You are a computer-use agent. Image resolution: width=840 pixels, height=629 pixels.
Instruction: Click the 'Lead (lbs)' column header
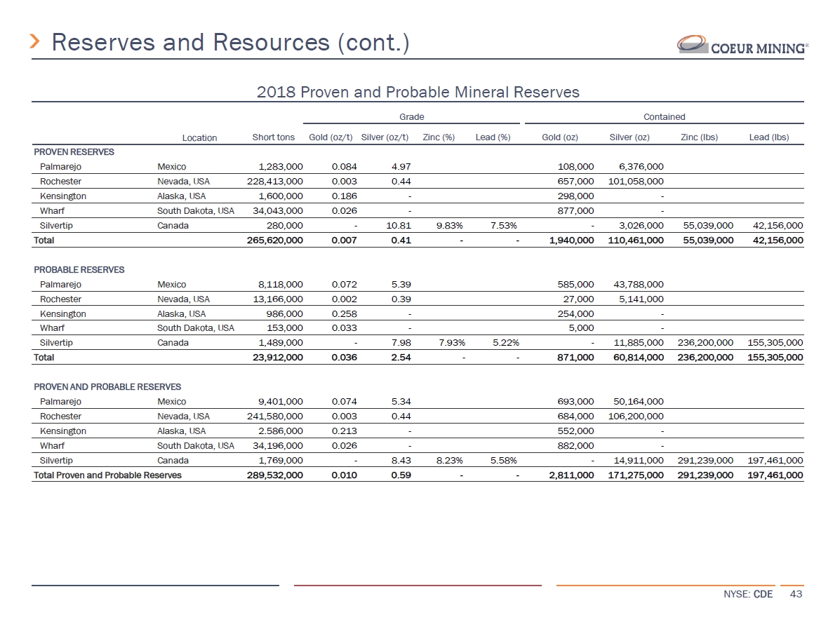point(769,137)
